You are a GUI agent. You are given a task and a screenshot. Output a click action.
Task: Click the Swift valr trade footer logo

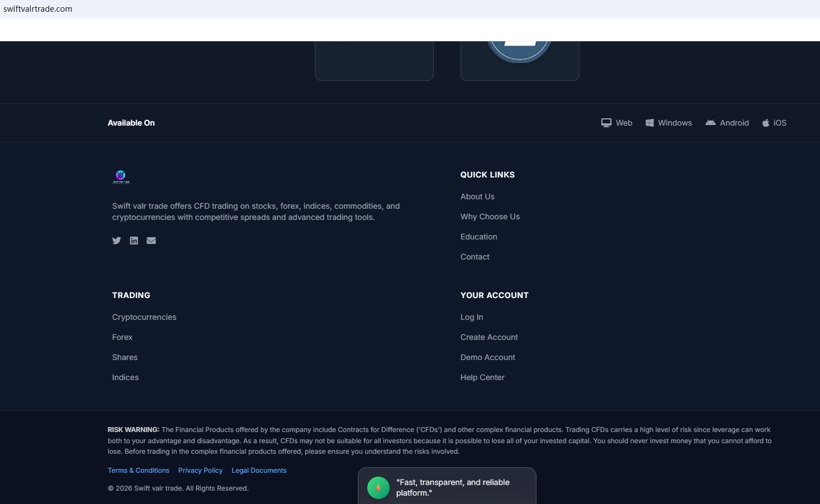pyautogui.click(x=121, y=177)
